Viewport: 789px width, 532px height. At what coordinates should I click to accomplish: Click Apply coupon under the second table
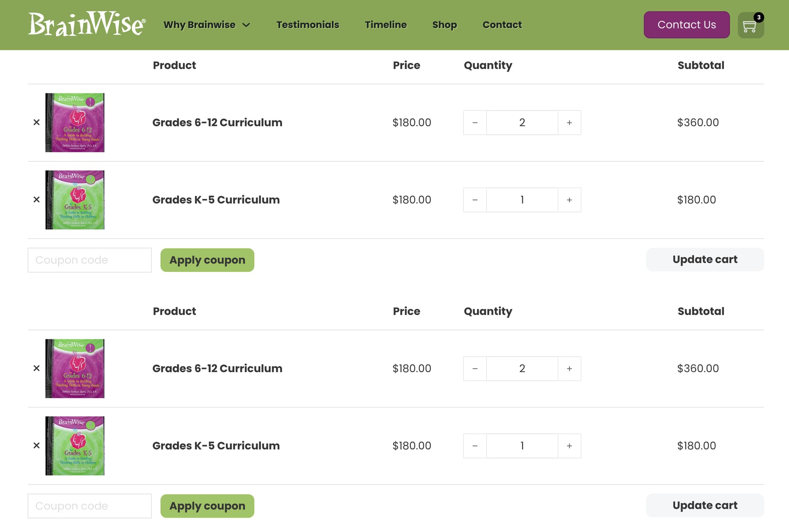click(207, 506)
